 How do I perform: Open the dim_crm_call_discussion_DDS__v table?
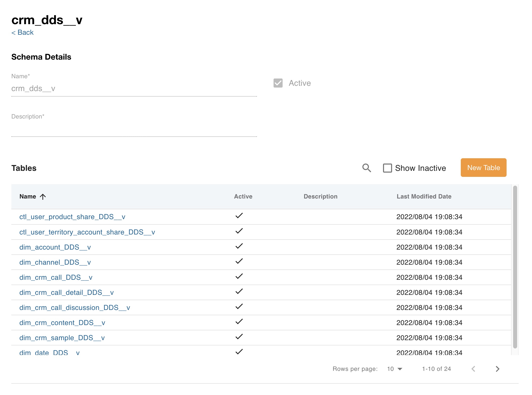point(74,307)
